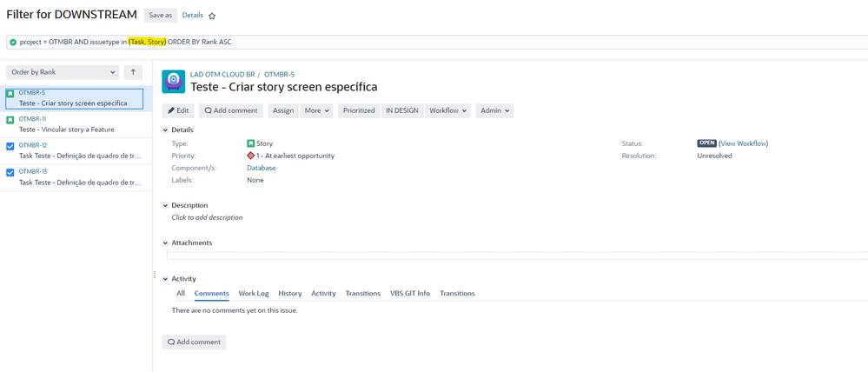This screenshot has height=372, width=868.
Task: Click the Save as button
Action: point(161,16)
